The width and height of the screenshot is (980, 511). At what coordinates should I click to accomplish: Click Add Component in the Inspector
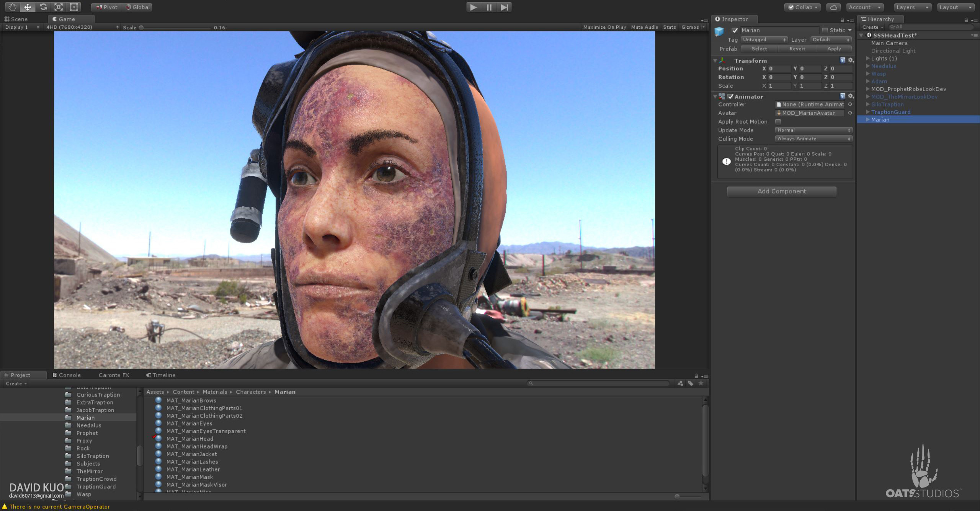coord(781,191)
